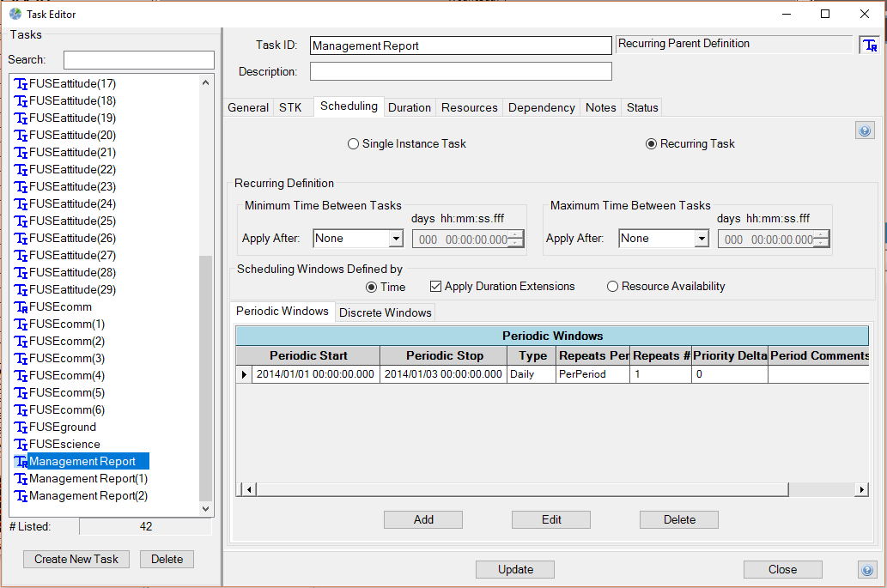The width and height of the screenshot is (887, 588).
Task: Select the Single Instance Task radio button
Action: (353, 143)
